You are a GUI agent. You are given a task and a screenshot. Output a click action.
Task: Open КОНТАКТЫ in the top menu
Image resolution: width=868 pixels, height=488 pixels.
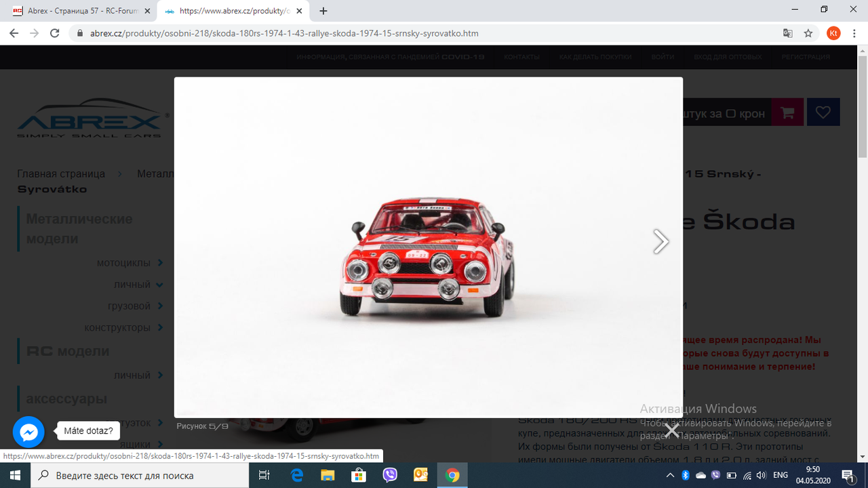(521, 57)
